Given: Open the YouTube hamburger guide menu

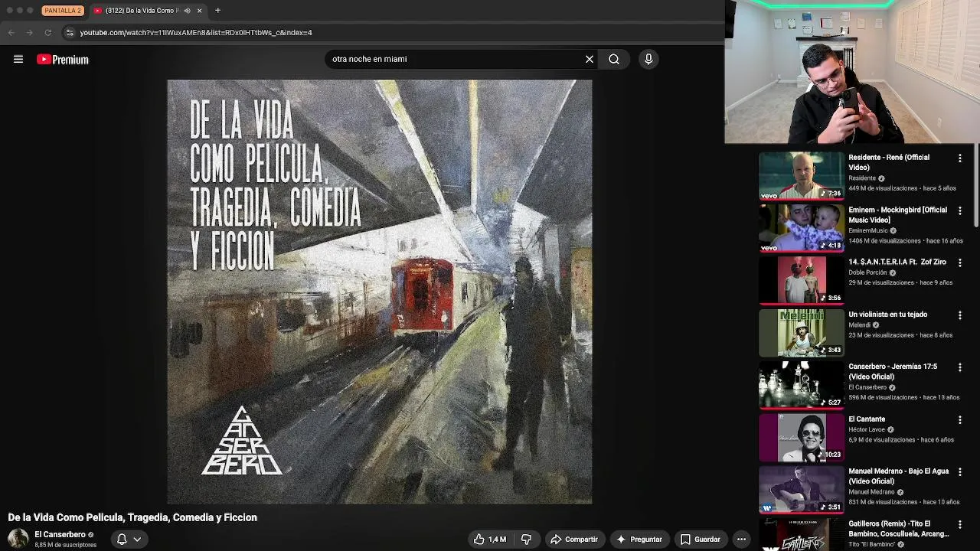Looking at the screenshot, I should pos(18,59).
